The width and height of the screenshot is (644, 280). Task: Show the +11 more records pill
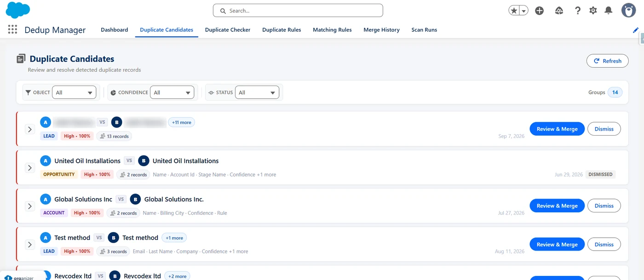point(181,122)
